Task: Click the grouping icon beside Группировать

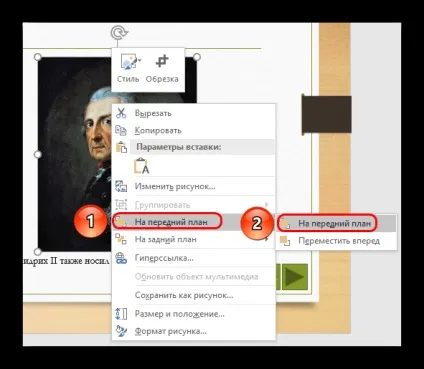Action: click(121, 204)
